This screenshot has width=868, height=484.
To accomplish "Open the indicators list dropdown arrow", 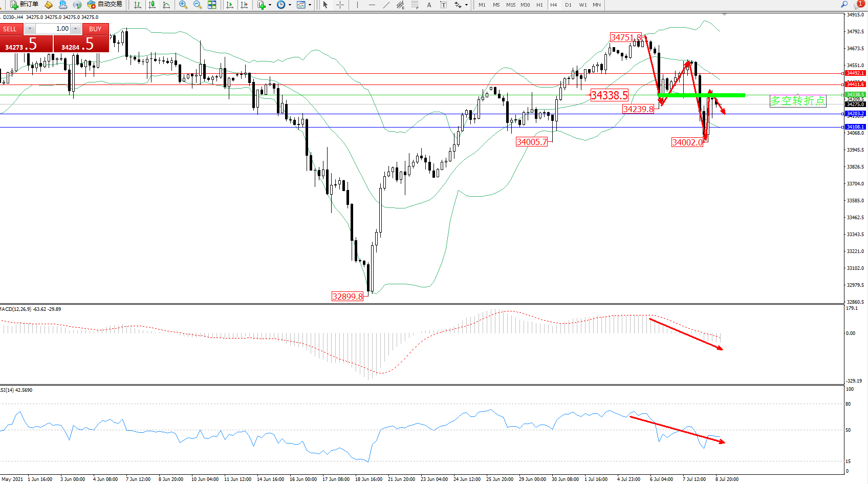I will click(x=270, y=5).
